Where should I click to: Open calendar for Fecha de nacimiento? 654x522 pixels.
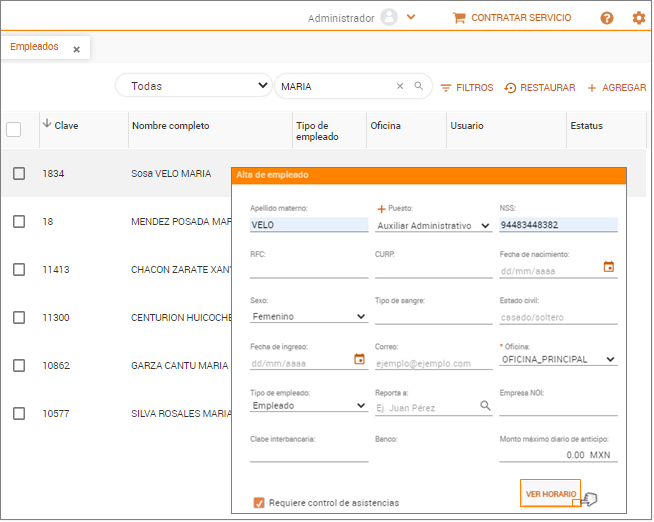coord(609,267)
